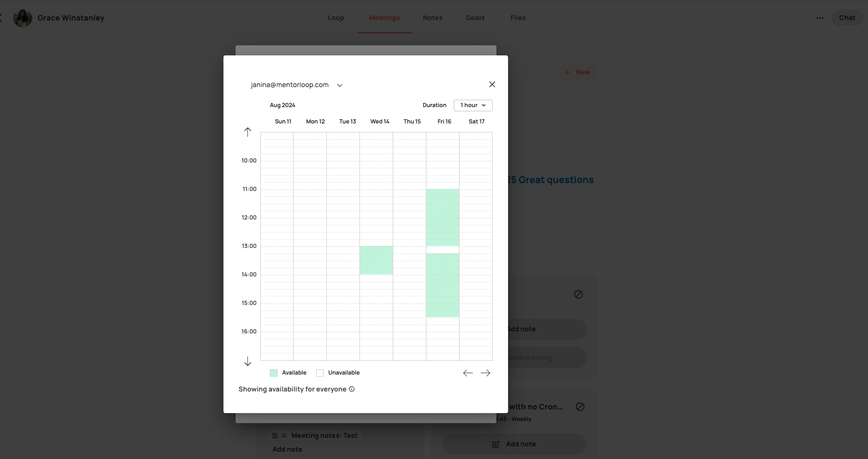Switch to the Loop tab

pos(336,18)
